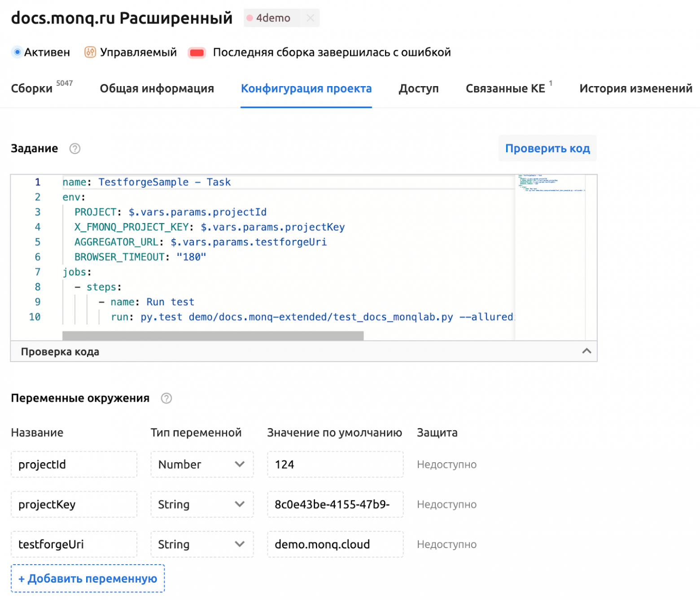700x600 pixels.
Task: Click the Управляемый managed icon
Action: [x=90, y=53]
